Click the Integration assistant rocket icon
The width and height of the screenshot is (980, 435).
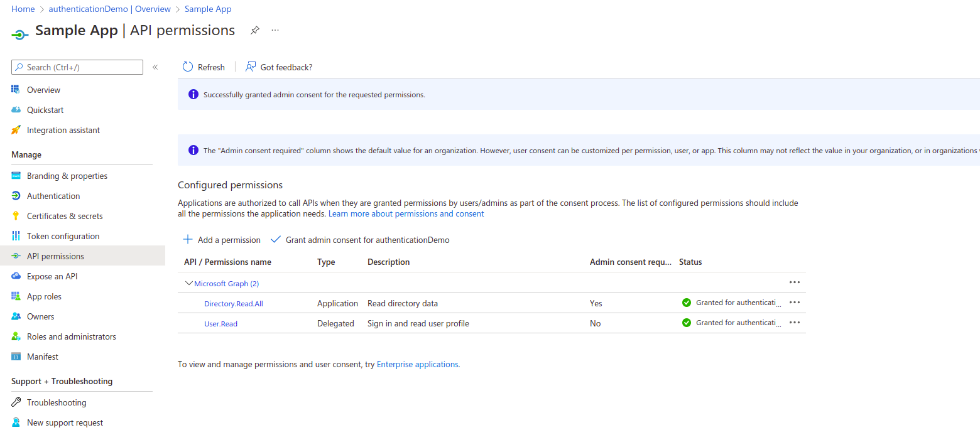[16, 130]
